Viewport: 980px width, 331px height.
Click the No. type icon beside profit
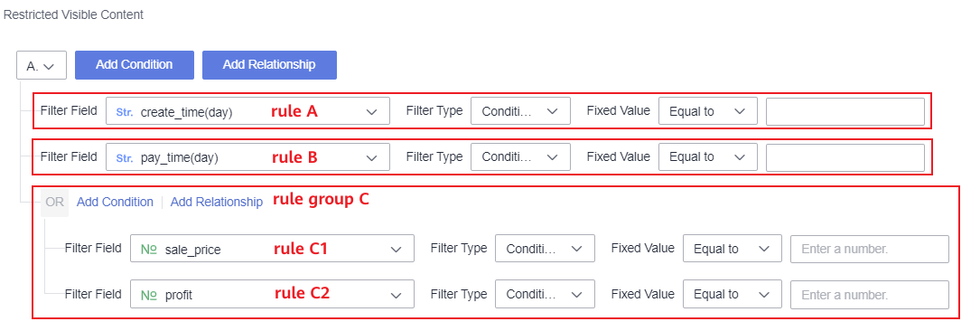[x=149, y=296]
